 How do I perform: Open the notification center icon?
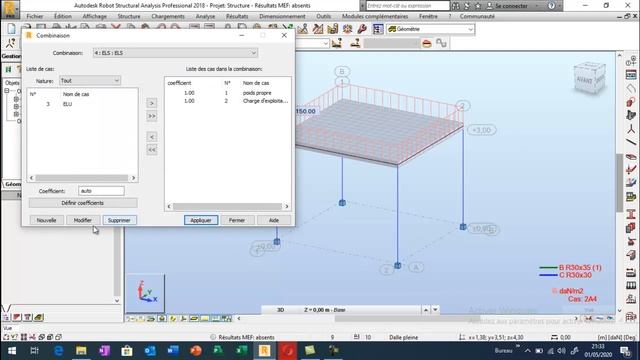[x=625, y=351]
